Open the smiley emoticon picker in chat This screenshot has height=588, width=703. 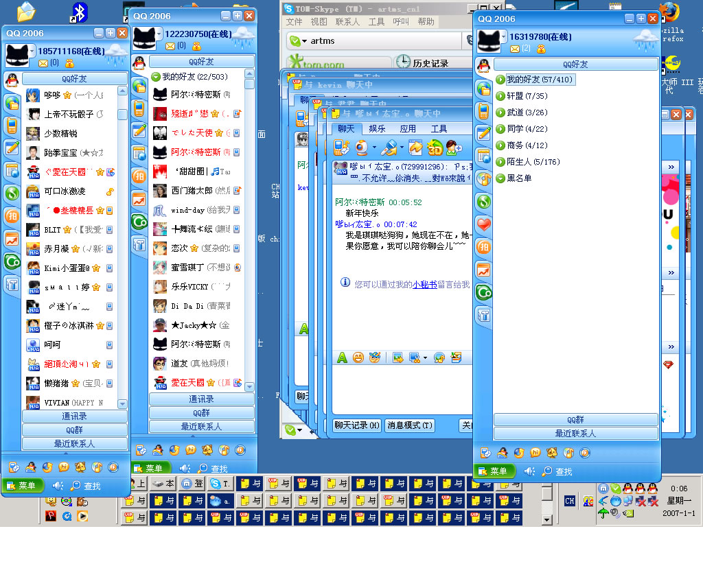coord(358,357)
